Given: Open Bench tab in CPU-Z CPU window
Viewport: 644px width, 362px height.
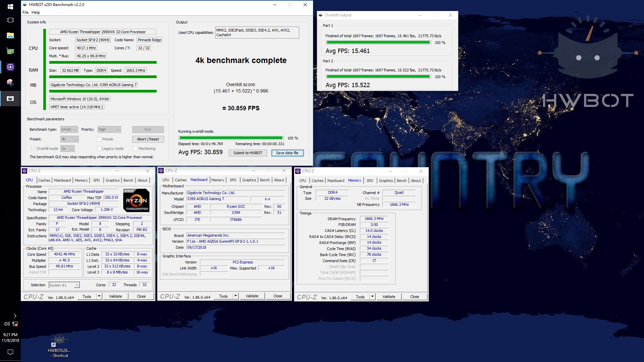Looking at the screenshot, I should pos(128,180).
